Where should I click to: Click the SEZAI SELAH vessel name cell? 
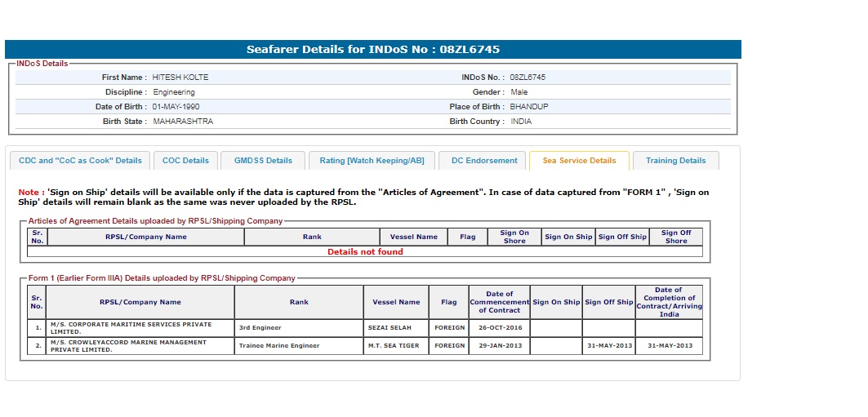pyautogui.click(x=396, y=327)
